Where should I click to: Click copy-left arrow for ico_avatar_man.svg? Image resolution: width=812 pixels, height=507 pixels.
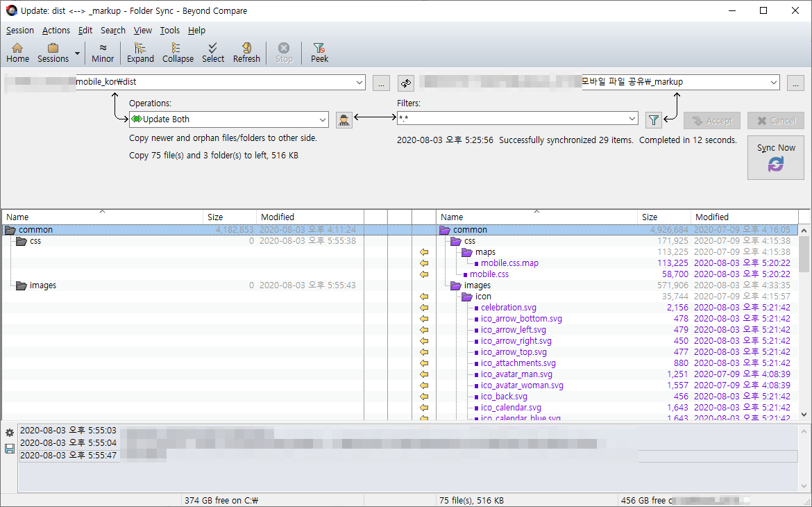click(424, 374)
